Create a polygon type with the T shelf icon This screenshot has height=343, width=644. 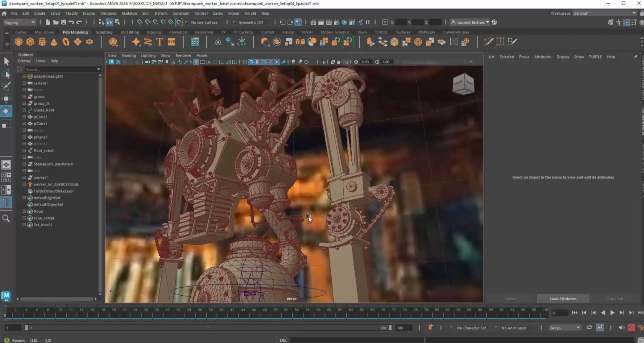[160, 41]
